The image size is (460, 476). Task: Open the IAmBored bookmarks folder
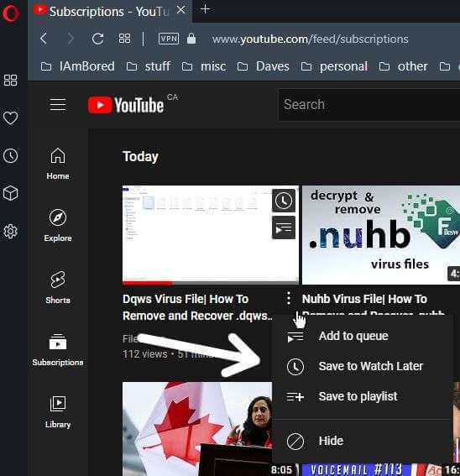(78, 66)
